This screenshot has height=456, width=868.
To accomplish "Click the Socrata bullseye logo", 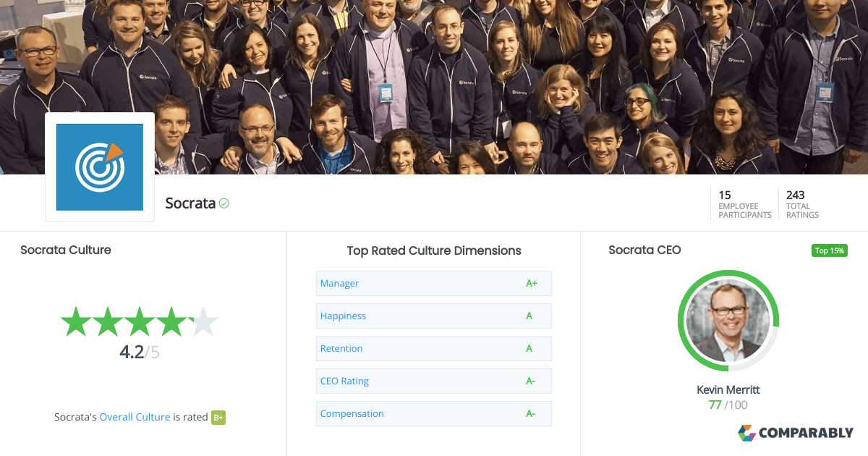I will (100, 167).
